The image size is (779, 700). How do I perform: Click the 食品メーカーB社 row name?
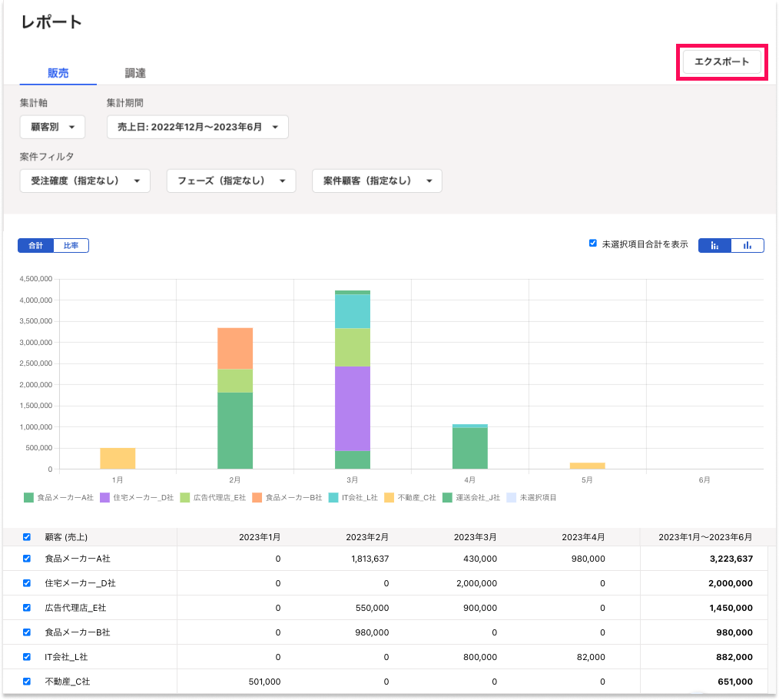[x=78, y=632]
